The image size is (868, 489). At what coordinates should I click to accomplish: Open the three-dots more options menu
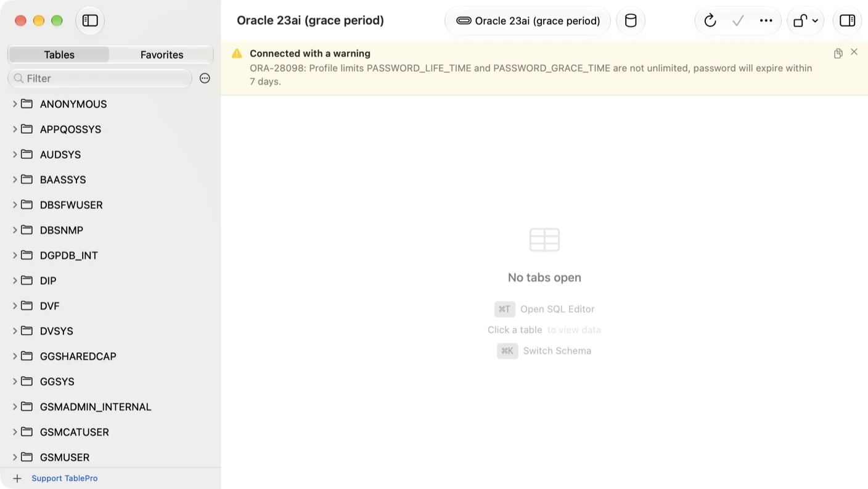tap(766, 20)
